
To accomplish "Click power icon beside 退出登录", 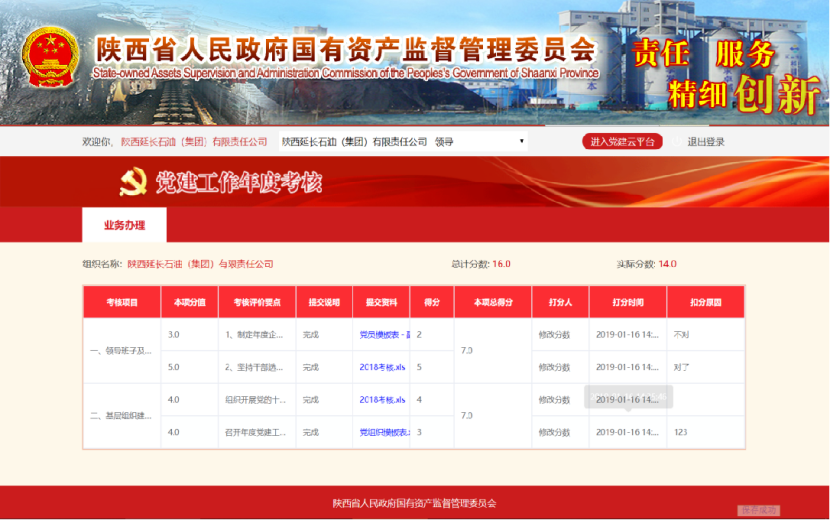I will tap(676, 142).
